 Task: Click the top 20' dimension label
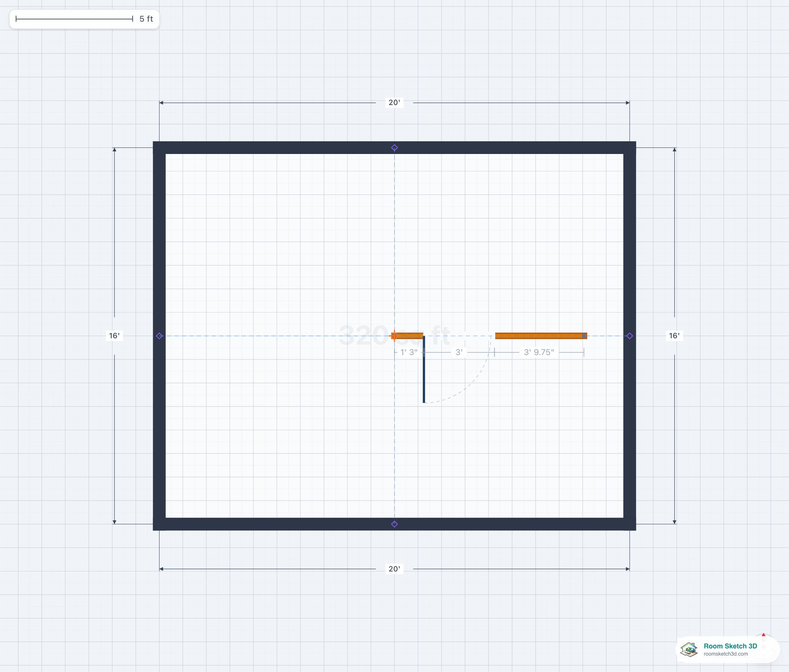point(394,102)
